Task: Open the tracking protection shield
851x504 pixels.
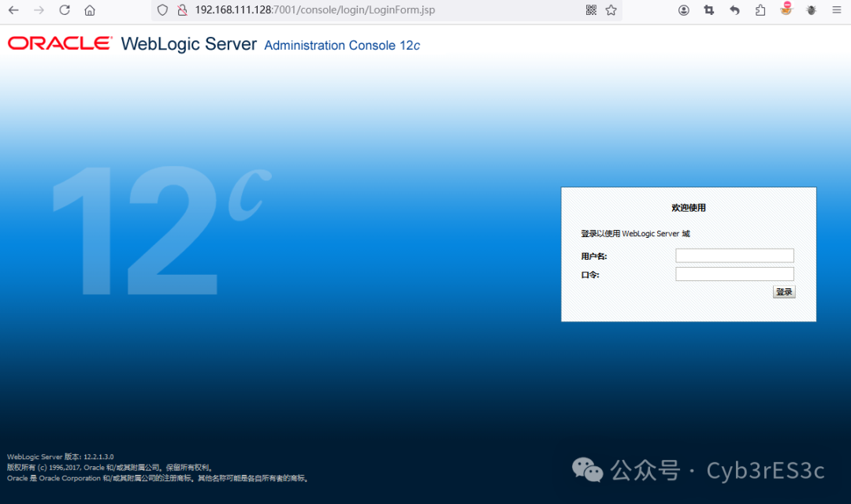Action: click(162, 9)
